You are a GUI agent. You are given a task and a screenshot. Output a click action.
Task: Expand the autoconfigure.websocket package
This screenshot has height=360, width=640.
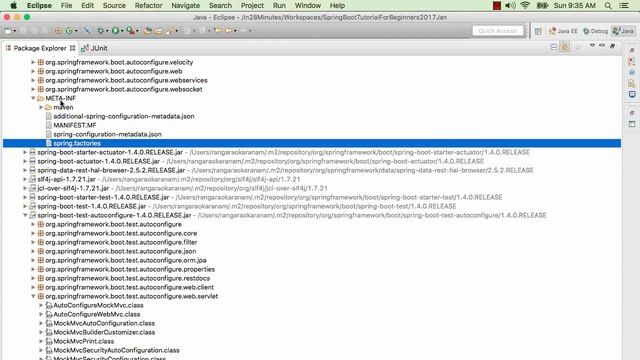click(33, 89)
